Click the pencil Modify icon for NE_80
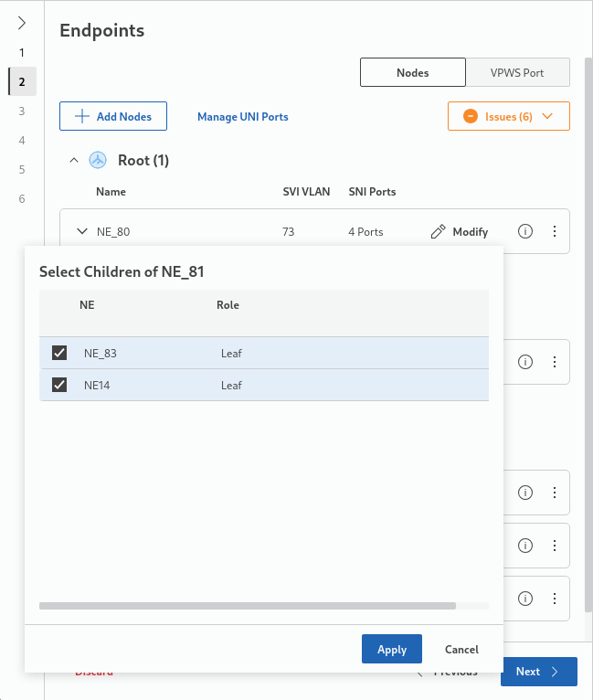This screenshot has height=700, width=593. point(439,232)
